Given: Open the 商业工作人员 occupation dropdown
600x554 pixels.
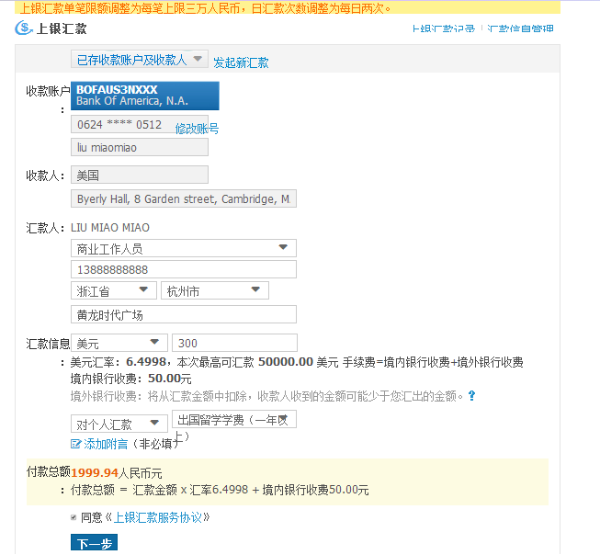Looking at the screenshot, I should pos(184,248).
